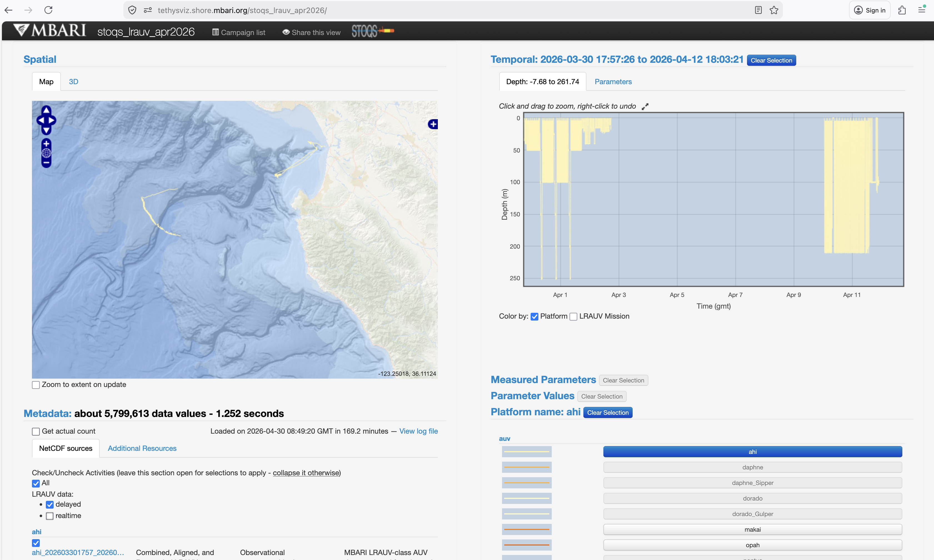Click Share this view
The image size is (934, 560).
(x=312, y=32)
